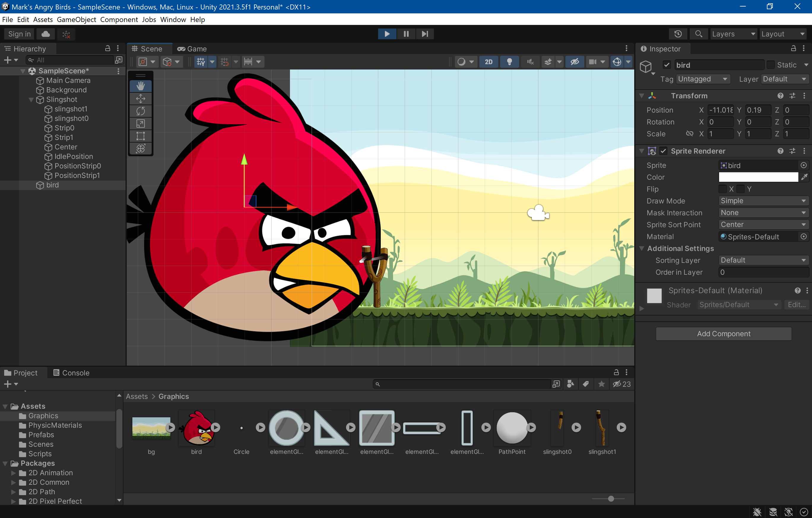Open the Sorting Layer dropdown

tap(763, 260)
